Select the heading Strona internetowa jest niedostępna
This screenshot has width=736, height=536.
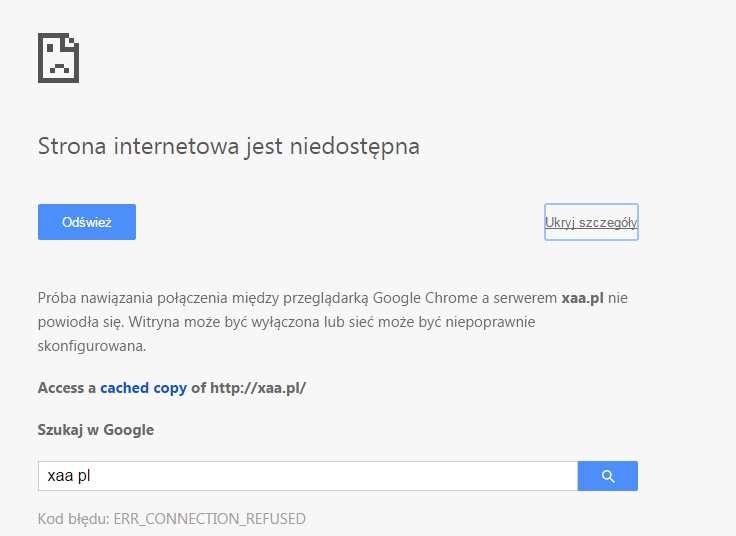click(x=229, y=146)
